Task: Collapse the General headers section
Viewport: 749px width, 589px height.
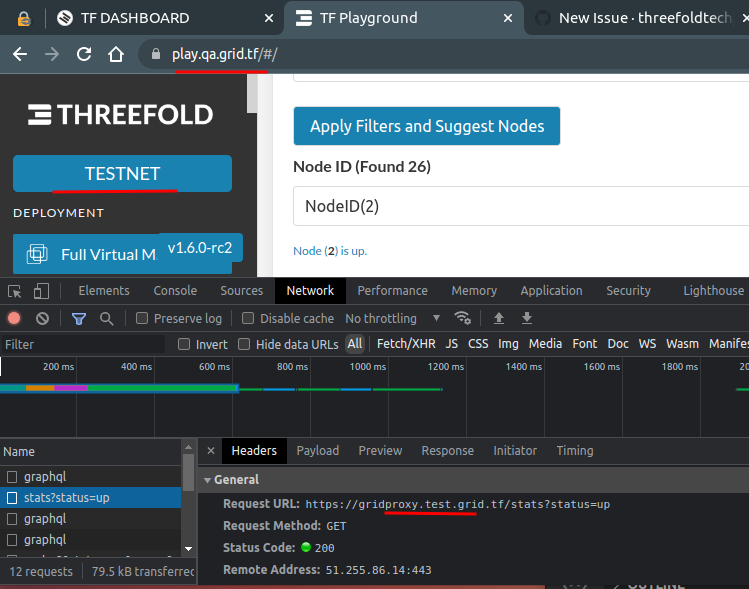Action: (x=207, y=480)
